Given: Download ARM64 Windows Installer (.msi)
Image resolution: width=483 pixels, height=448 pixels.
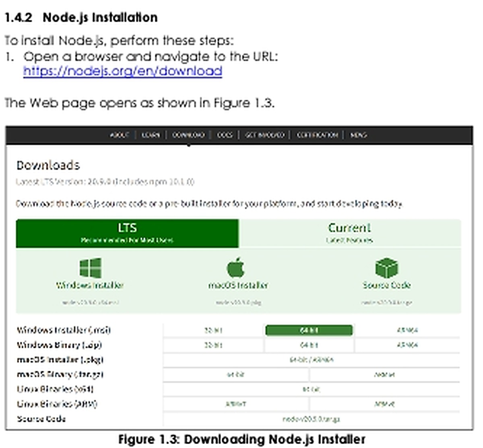Looking at the screenshot, I should [x=407, y=331].
